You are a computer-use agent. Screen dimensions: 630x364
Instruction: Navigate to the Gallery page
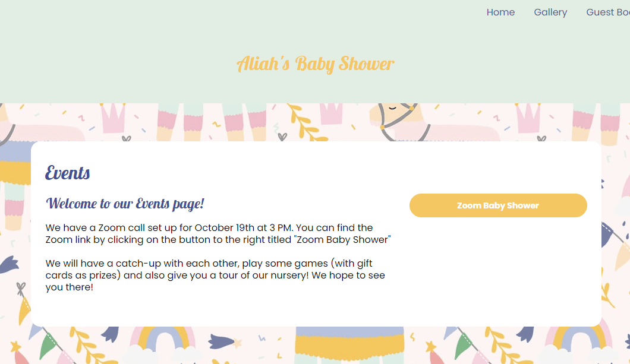550,12
